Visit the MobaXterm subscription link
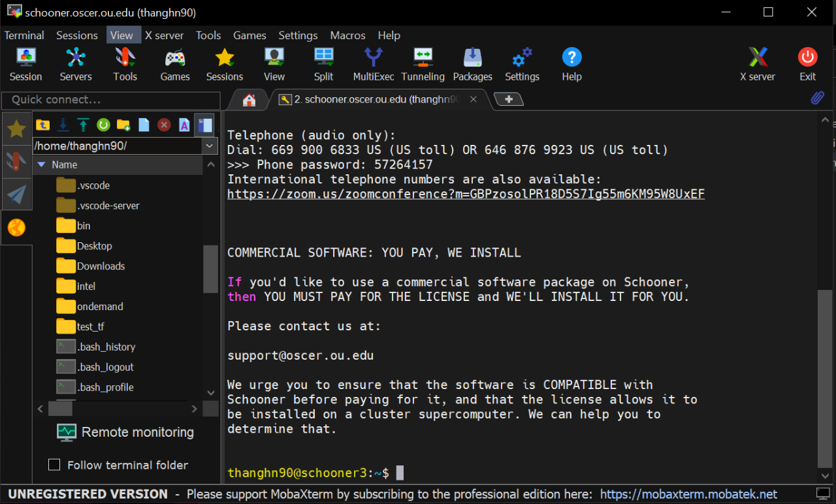This screenshot has height=504, width=836. pyautogui.click(x=688, y=494)
